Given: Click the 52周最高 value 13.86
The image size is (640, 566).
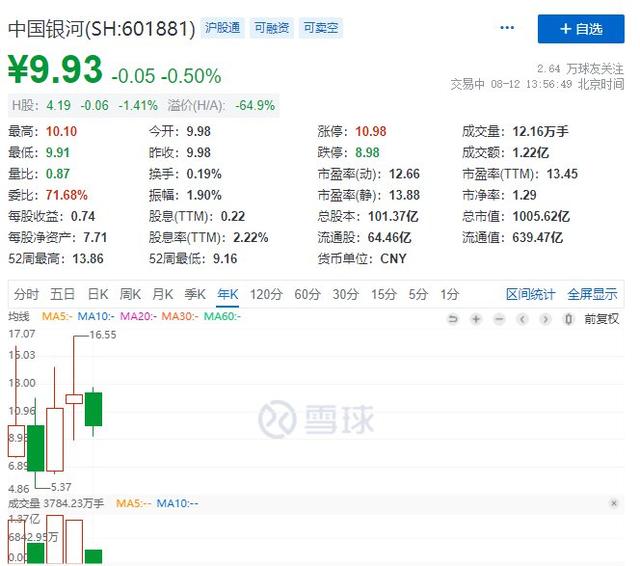Looking at the screenshot, I should coord(88,259).
